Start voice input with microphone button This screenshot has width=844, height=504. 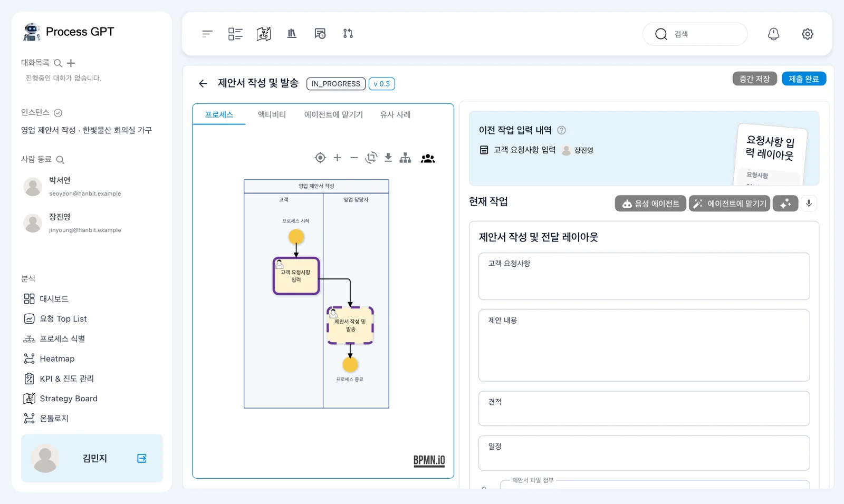tap(809, 203)
